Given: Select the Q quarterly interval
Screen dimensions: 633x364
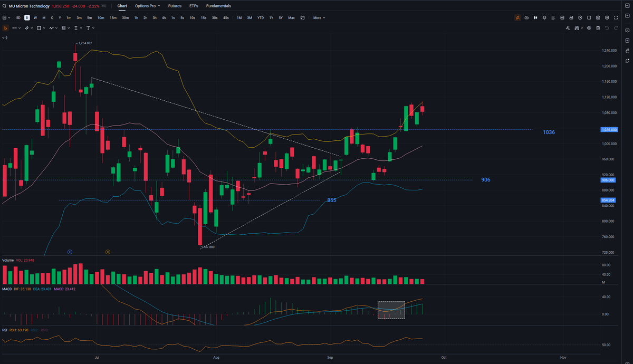Looking at the screenshot, I should coord(52,17).
